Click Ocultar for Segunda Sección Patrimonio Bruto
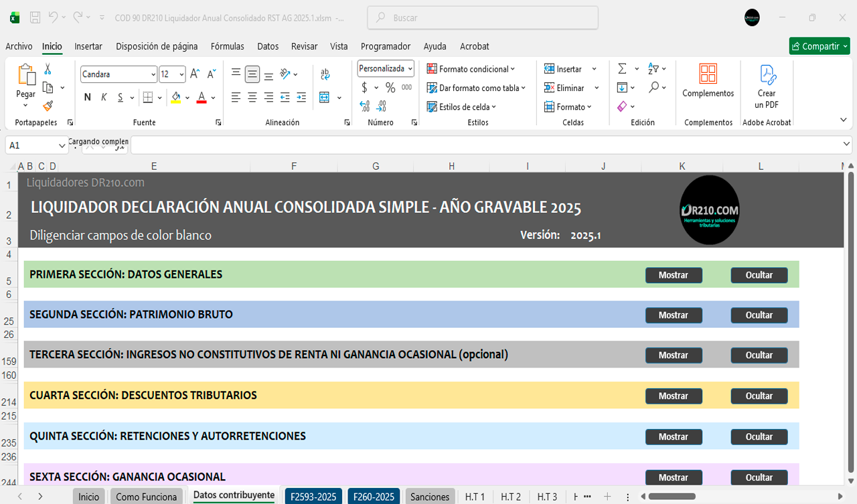857x504 pixels. [x=759, y=315]
